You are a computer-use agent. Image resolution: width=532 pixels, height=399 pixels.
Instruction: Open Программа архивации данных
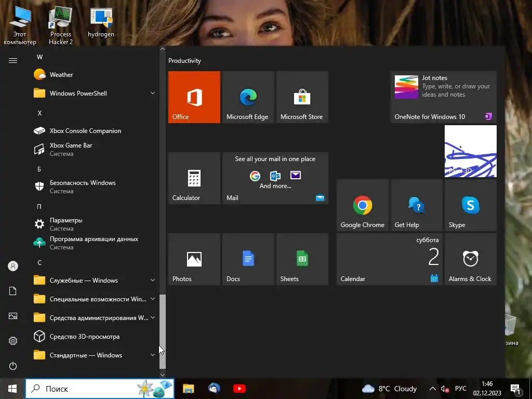(x=95, y=243)
